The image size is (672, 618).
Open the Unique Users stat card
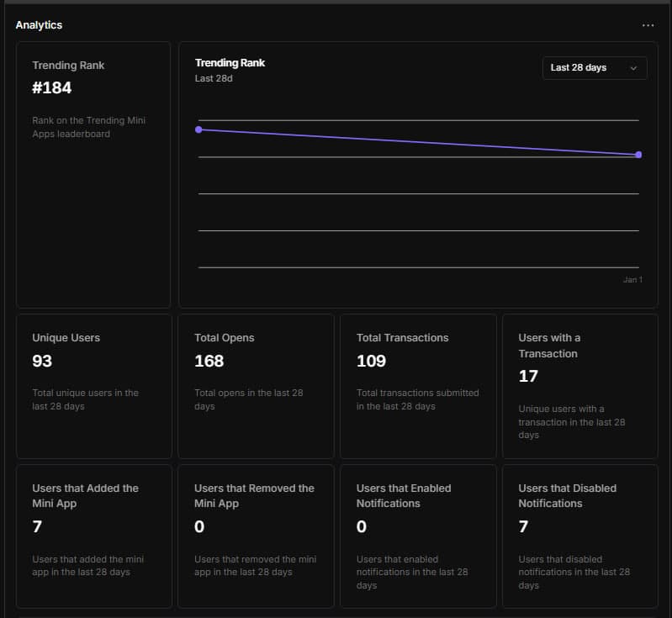[93, 386]
